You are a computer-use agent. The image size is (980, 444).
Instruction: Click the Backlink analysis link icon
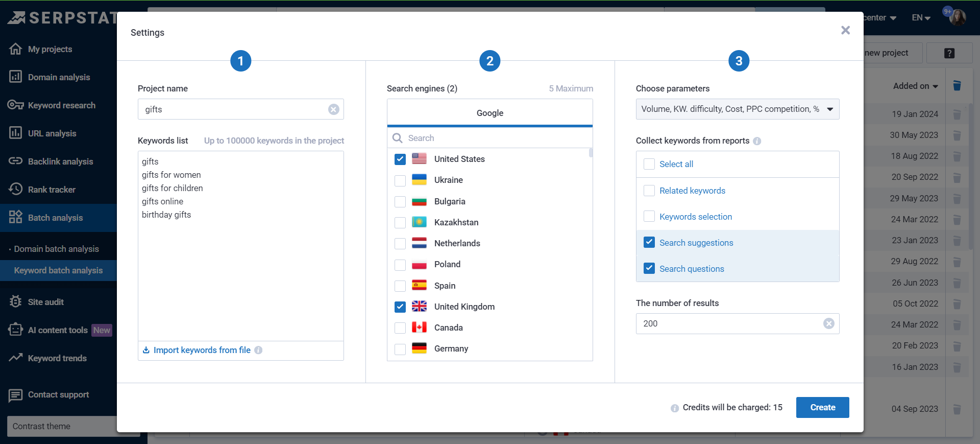[16, 161]
